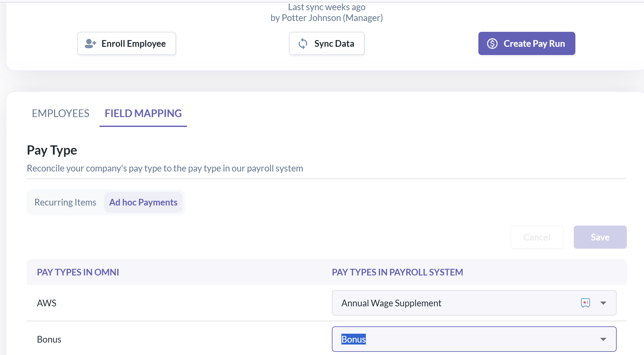Click into the Annual Wage Supplement combo box
Viewport: 644px width, 355px height.
click(445, 303)
